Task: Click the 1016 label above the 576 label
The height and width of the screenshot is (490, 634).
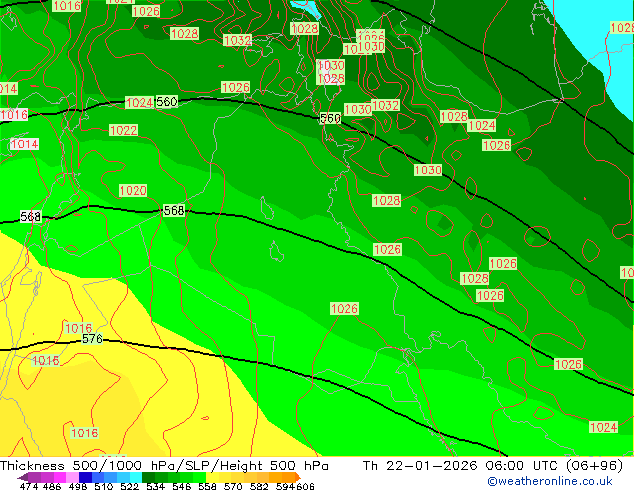Action: coord(79,328)
